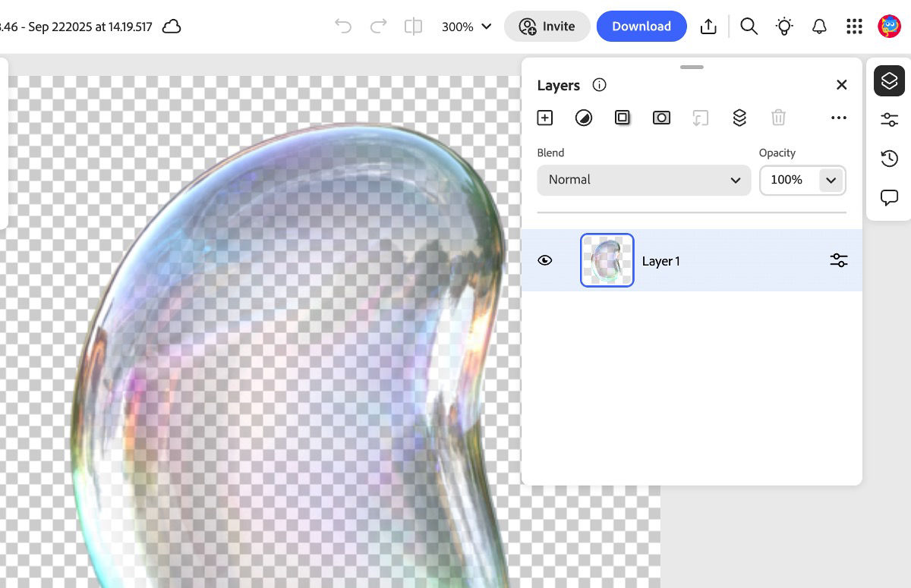Hide Layer 1 with eye icon
The height and width of the screenshot is (588, 911).
(545, 260)
